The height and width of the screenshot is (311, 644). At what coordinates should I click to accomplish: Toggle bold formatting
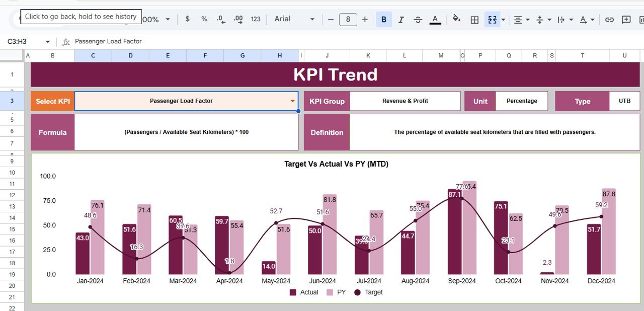[384, 20]
